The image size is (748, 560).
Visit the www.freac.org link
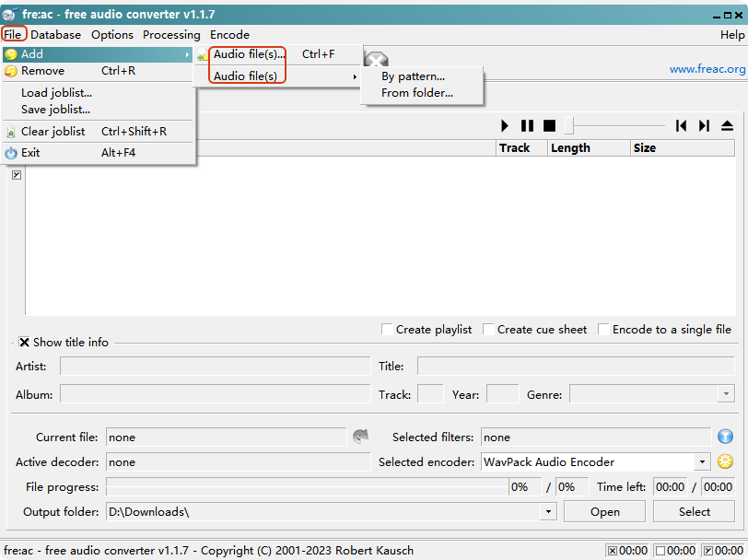[x=707, y=69]
